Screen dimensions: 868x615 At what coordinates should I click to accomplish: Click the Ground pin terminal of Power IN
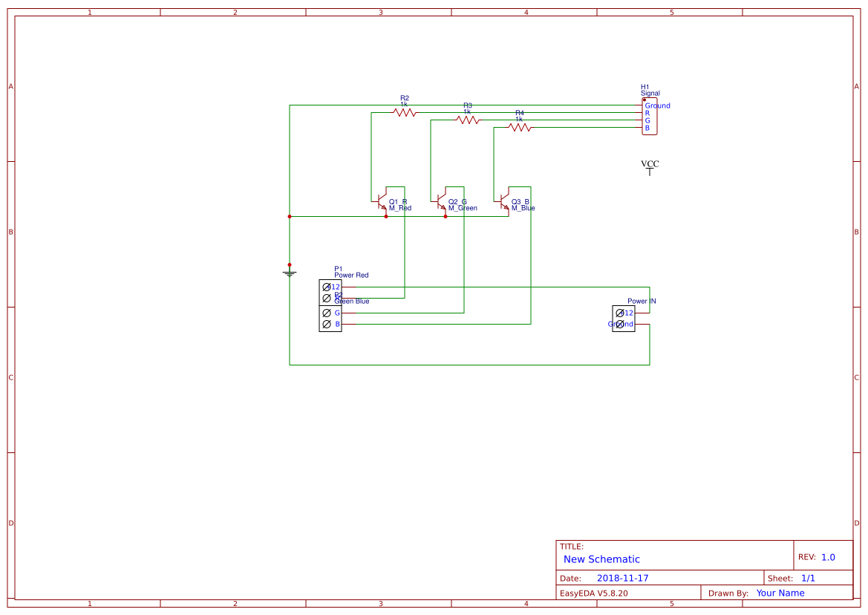tap(621, 325)
